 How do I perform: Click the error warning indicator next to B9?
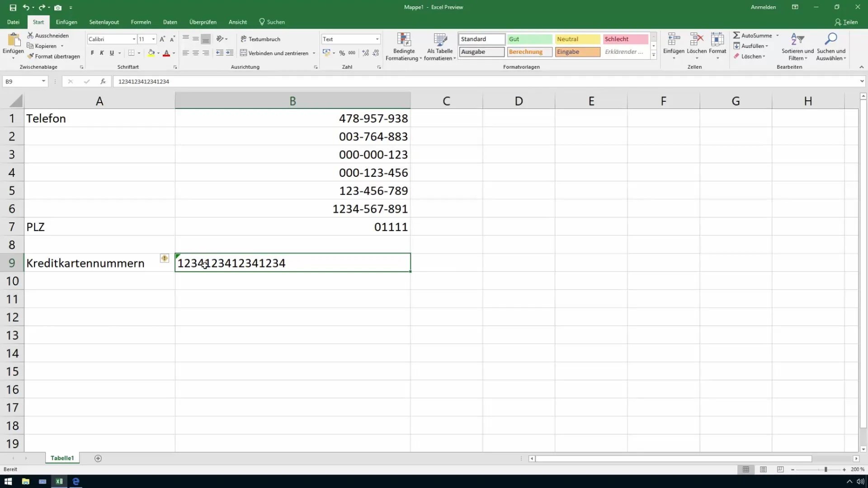pyautogui.click(x=164, y=258)
